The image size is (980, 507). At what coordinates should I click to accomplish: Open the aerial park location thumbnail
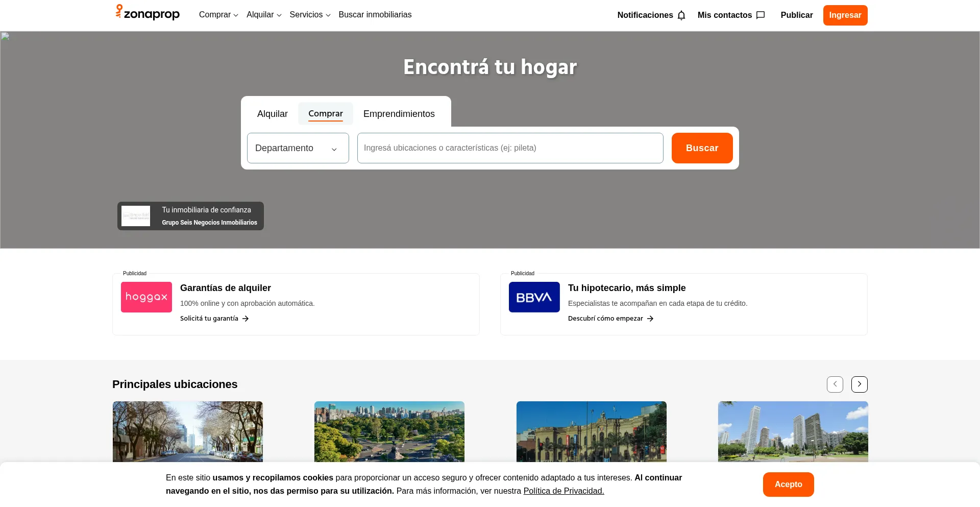(389, 432)
